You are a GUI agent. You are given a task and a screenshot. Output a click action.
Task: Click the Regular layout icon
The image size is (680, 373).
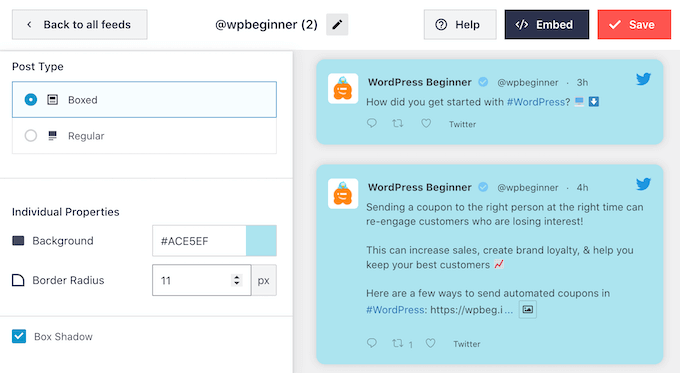point(52,136)
